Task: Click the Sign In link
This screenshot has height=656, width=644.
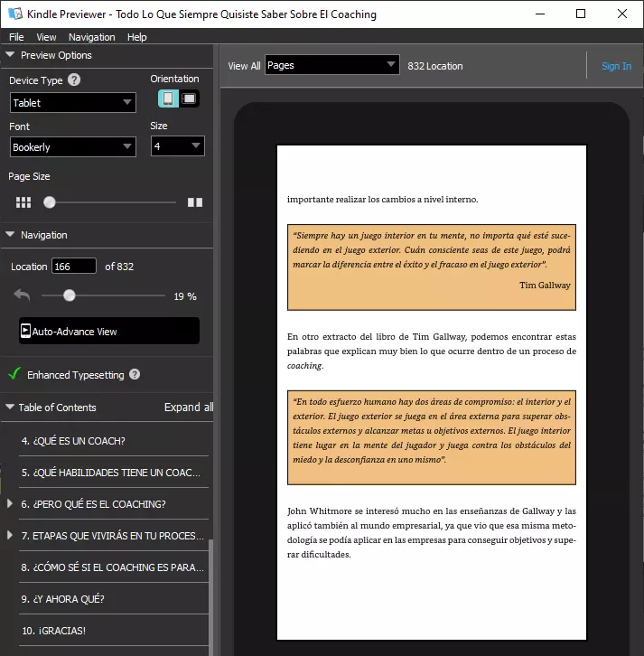Action: coord(616,66)
